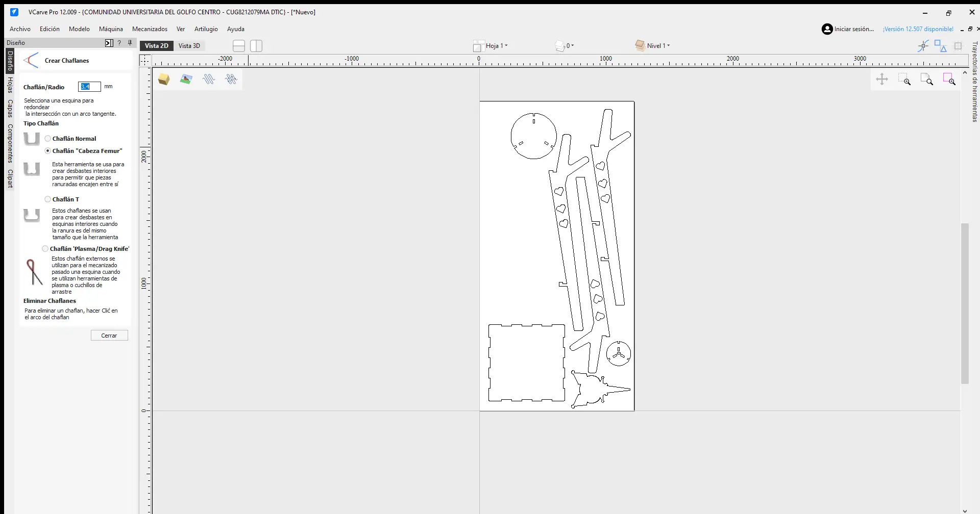
Task: Click the account avatar icon
Action: click(827, 29)
